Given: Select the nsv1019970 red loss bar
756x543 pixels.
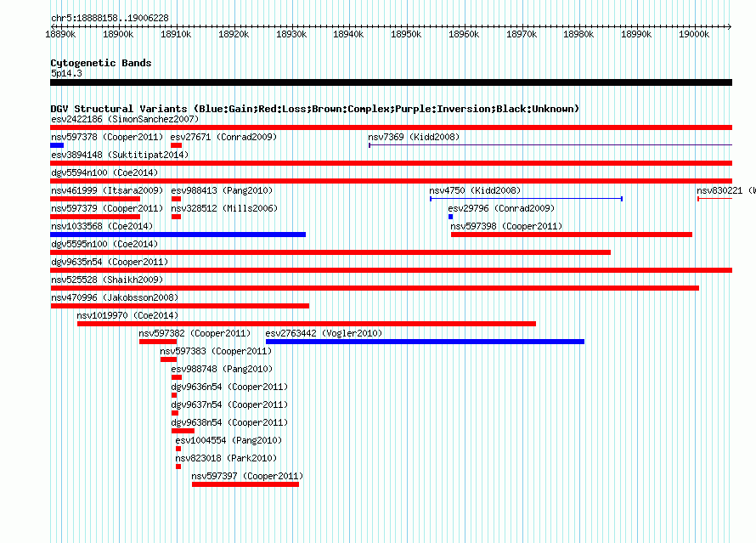Looking at the screenshot, I should pyautogui.click(x=307, y=324).
